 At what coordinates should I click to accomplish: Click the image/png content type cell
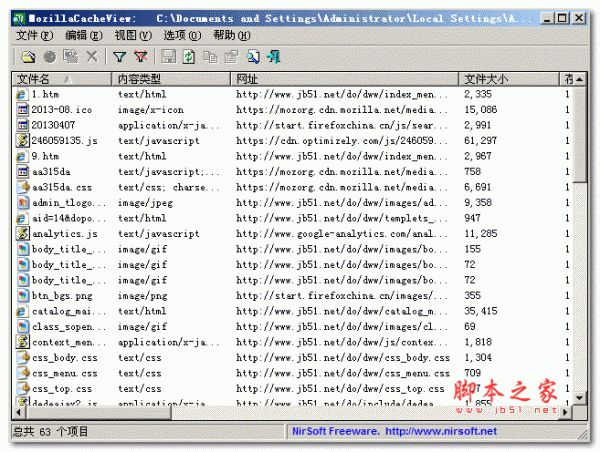pos(142,295)
